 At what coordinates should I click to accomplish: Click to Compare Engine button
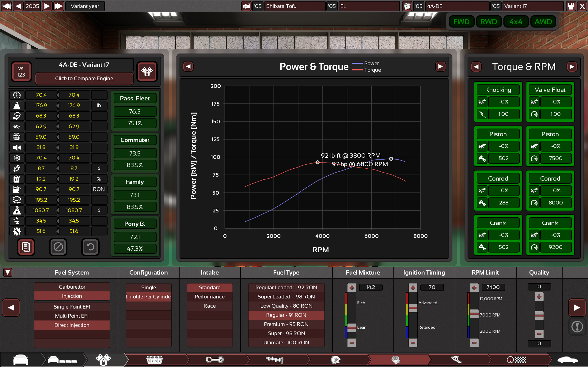pos(84,78)
